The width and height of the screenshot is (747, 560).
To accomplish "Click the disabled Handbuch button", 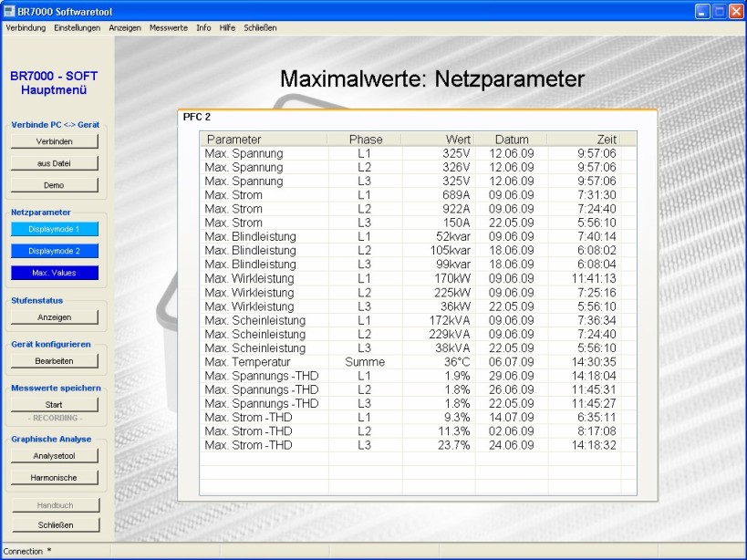I will point(56,505).
